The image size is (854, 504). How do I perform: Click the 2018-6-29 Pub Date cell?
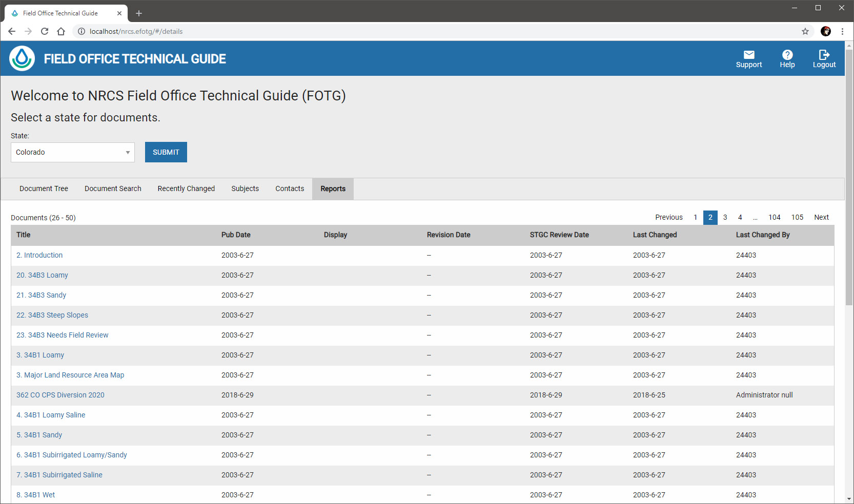237,395
